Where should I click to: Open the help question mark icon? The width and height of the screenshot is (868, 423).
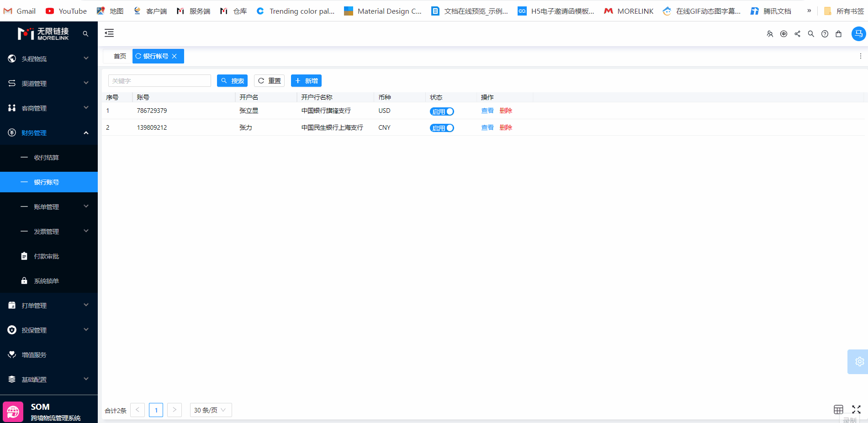pyautogui.click(x=825, y=34)
